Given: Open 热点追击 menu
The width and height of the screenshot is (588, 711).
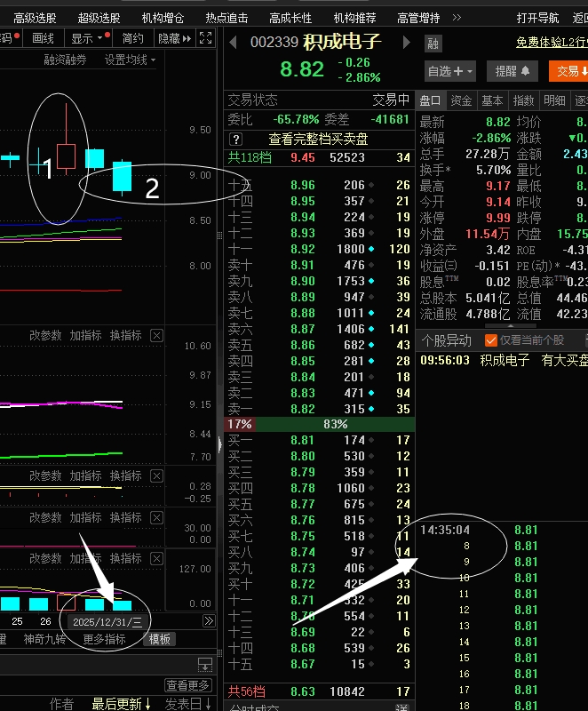Looking at the screenshot, I should click(x=226, y=18).
